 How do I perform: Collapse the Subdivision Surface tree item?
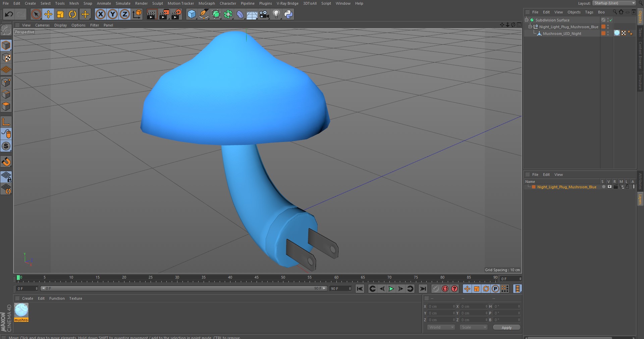[527, 20]
